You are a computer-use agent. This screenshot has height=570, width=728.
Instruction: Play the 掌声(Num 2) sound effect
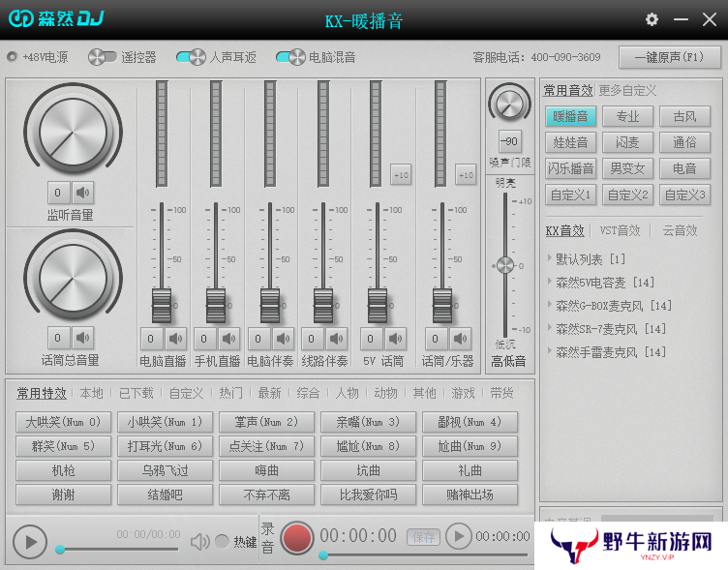tap(266, 422)
